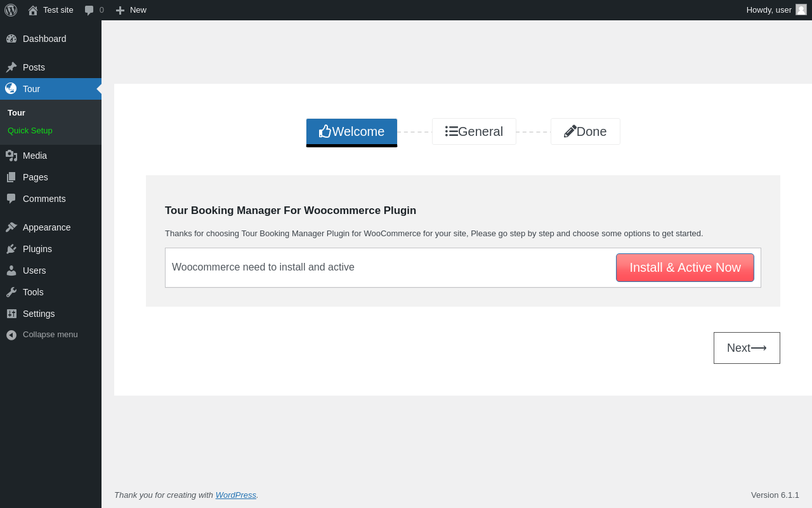Click the Test site link
Screen dimensions: 812x508
click(x=51, y=10)
